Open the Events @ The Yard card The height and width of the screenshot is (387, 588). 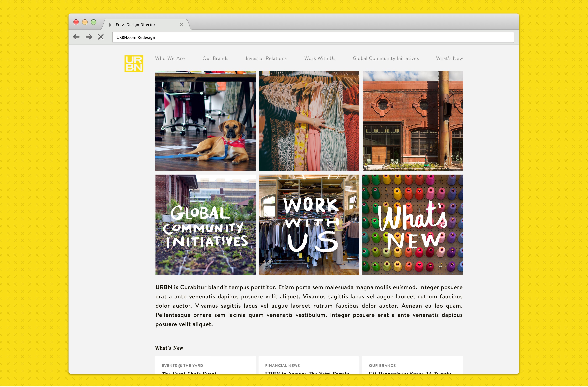pyautogui.click(x=205, y=365)
